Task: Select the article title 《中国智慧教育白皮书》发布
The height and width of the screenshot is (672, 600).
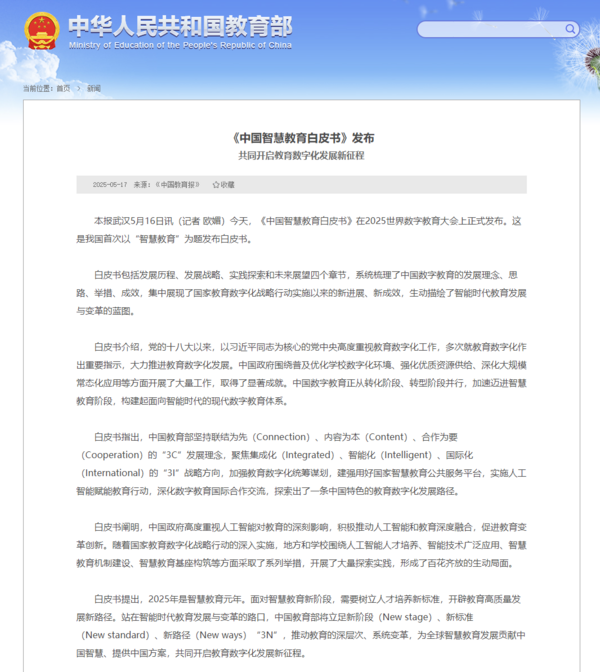Action: click(303, 138)
